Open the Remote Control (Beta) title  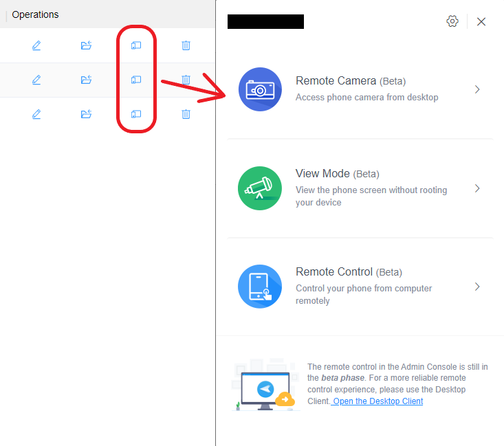[349, 272]
